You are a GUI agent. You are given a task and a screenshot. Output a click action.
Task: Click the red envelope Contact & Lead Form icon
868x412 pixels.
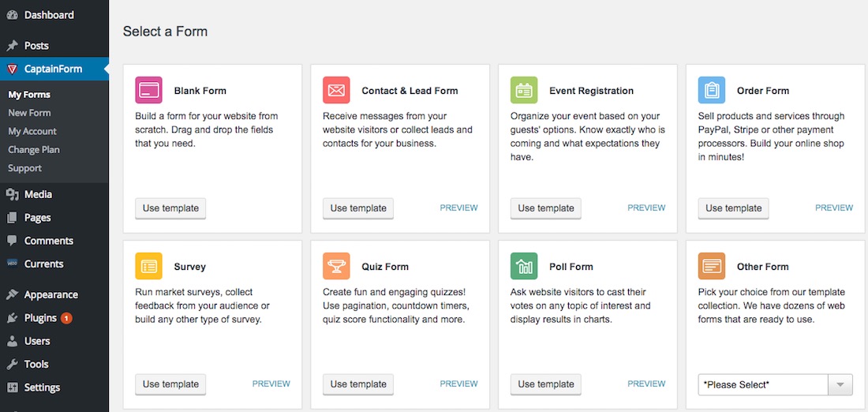point(336,91)
